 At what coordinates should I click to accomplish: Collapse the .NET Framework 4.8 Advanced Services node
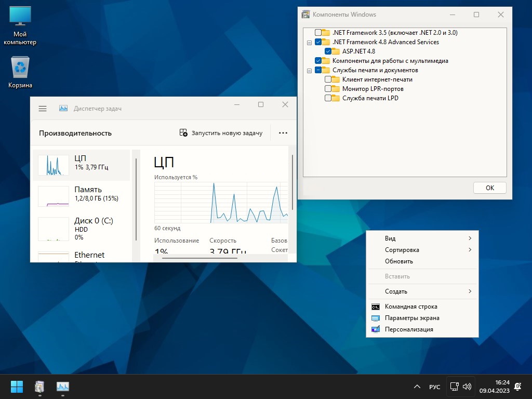tap(310, 42)
